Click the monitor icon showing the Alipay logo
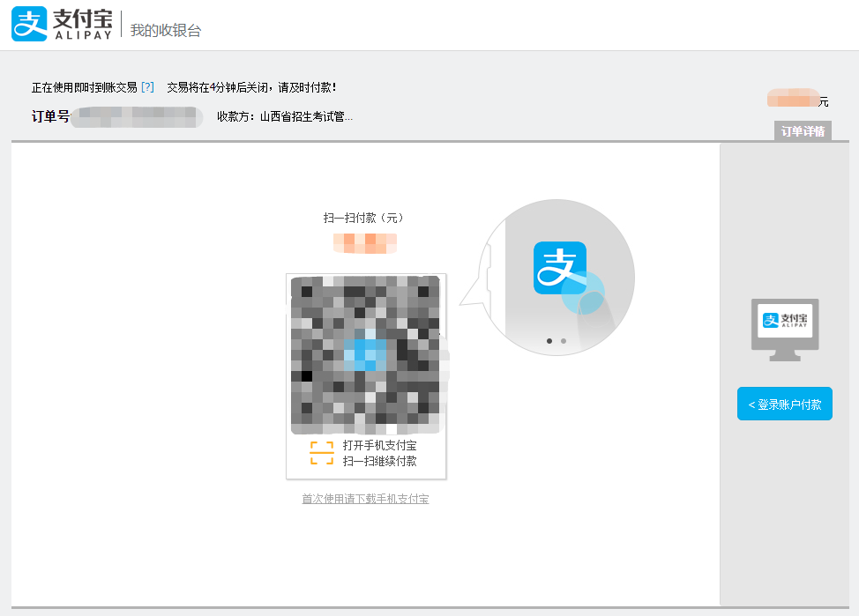Screen dimensions: 859x616 tap(783, 330)
